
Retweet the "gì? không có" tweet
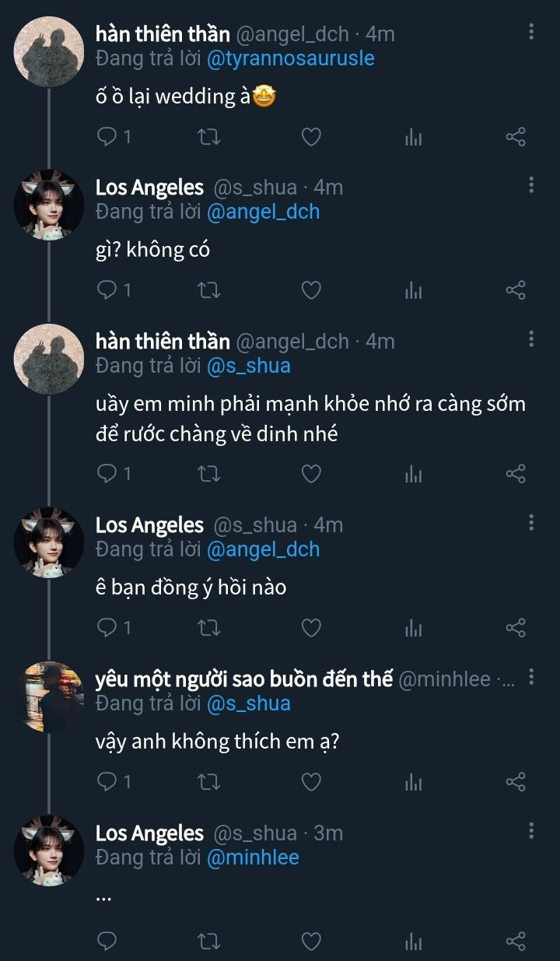pos(209,291)
